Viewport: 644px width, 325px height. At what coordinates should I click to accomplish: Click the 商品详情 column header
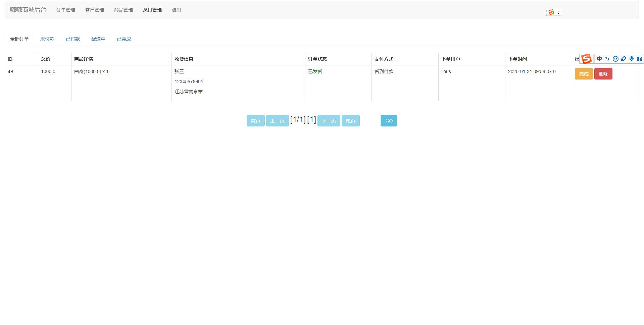point(84,59)
